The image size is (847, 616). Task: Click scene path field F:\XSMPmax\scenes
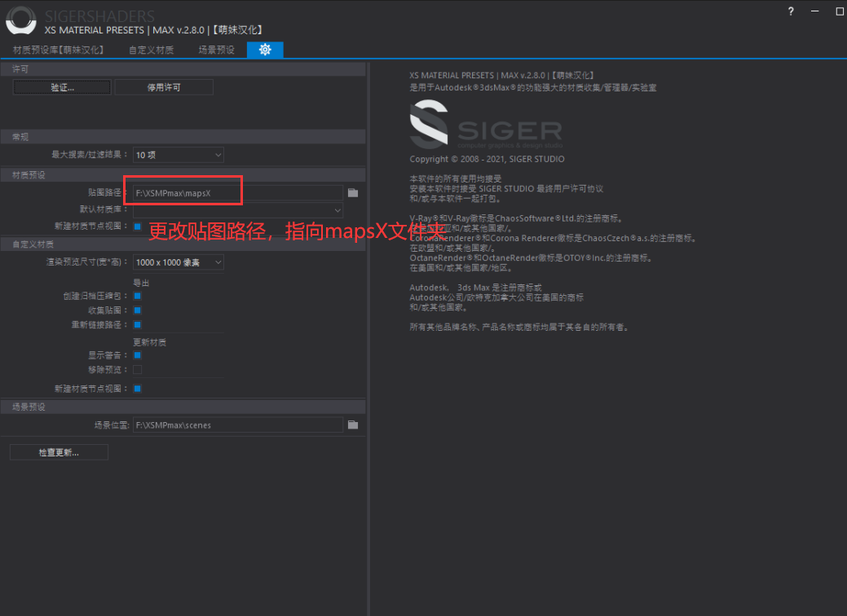(x=238, y=425)
